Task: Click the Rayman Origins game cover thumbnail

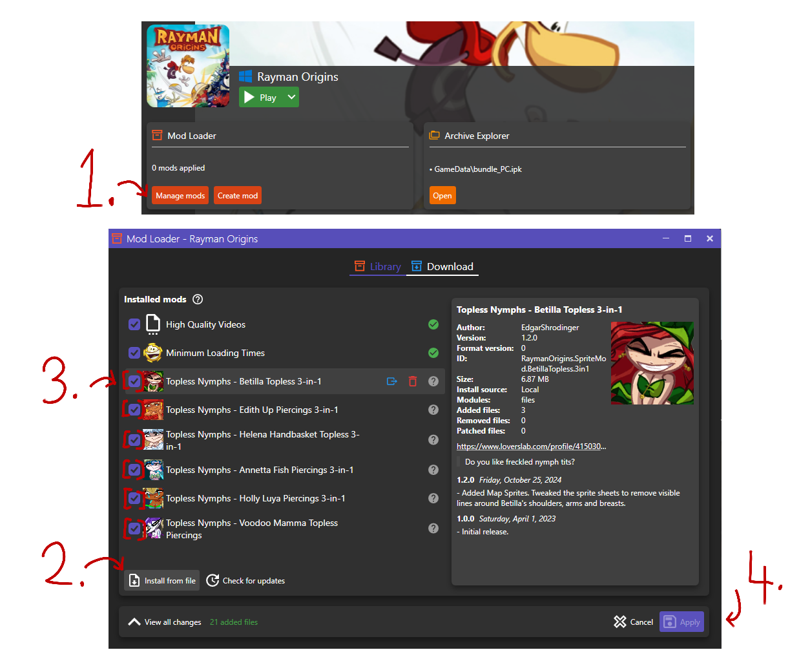Action: click(188, 66)
